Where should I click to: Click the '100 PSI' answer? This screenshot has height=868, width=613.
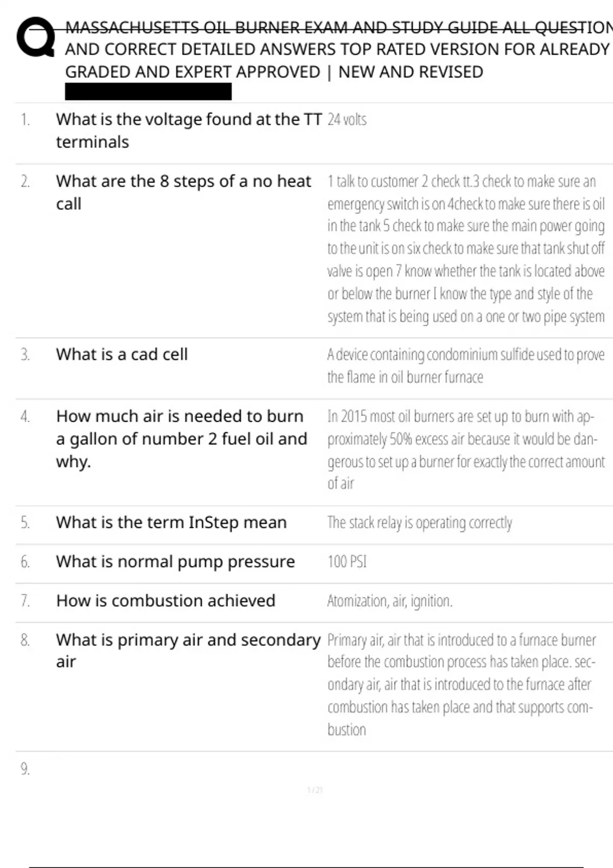347,562
